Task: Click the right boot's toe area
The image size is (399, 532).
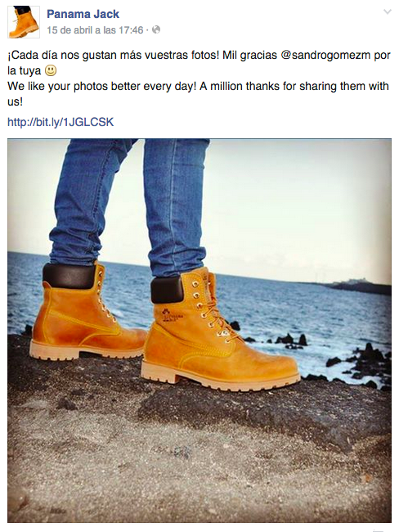Action: point(271,365)
